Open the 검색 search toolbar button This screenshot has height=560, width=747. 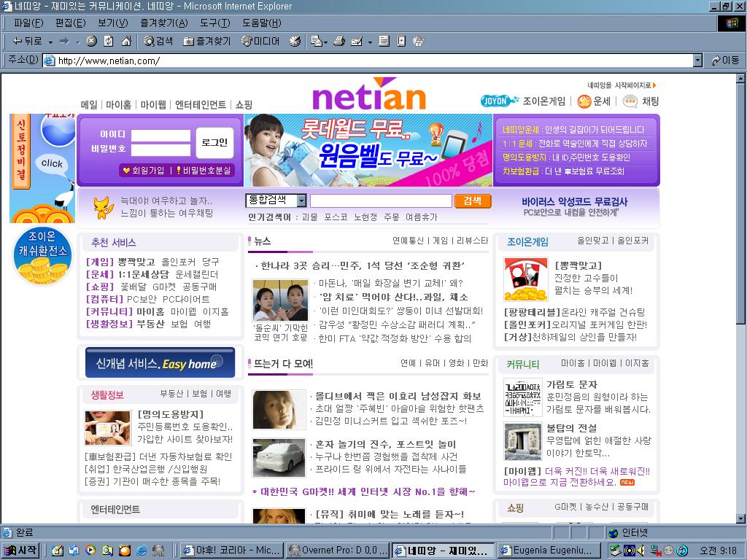coord(158,42)
